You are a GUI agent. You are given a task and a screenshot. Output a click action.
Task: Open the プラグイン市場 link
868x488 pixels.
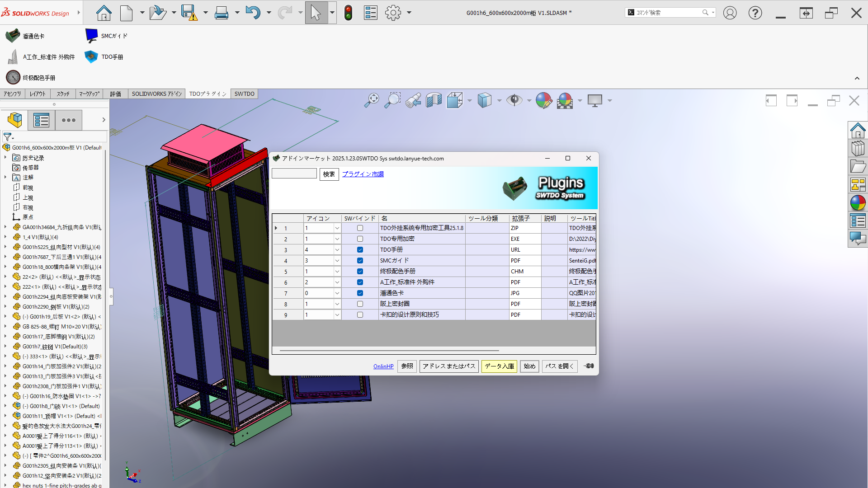click(x=363, y=174)
